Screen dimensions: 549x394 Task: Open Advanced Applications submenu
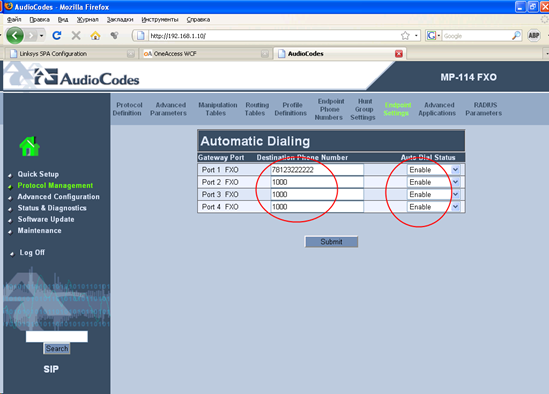437,109
